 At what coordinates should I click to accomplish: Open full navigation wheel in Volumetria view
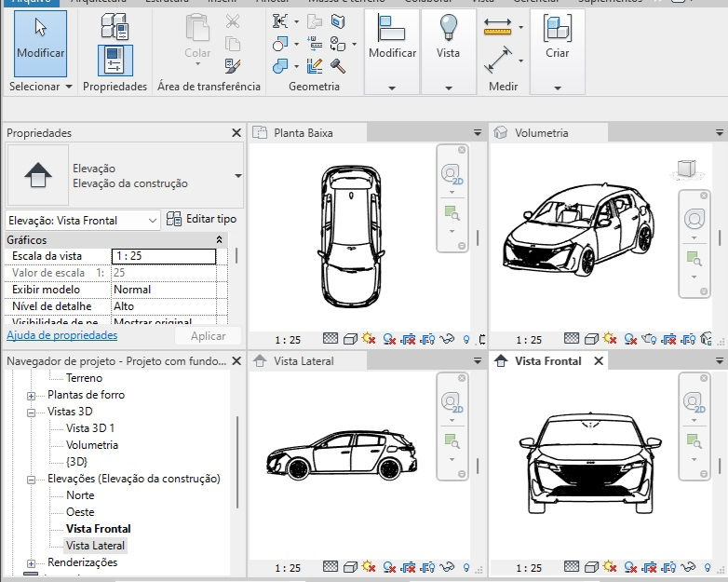click(694, 219)
